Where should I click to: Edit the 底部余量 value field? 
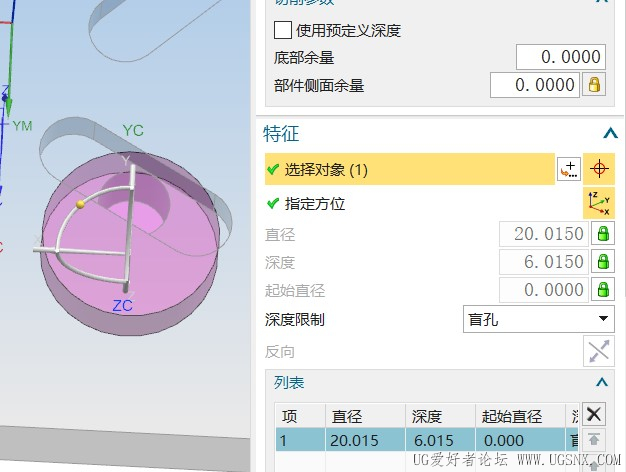coord(561,57)
